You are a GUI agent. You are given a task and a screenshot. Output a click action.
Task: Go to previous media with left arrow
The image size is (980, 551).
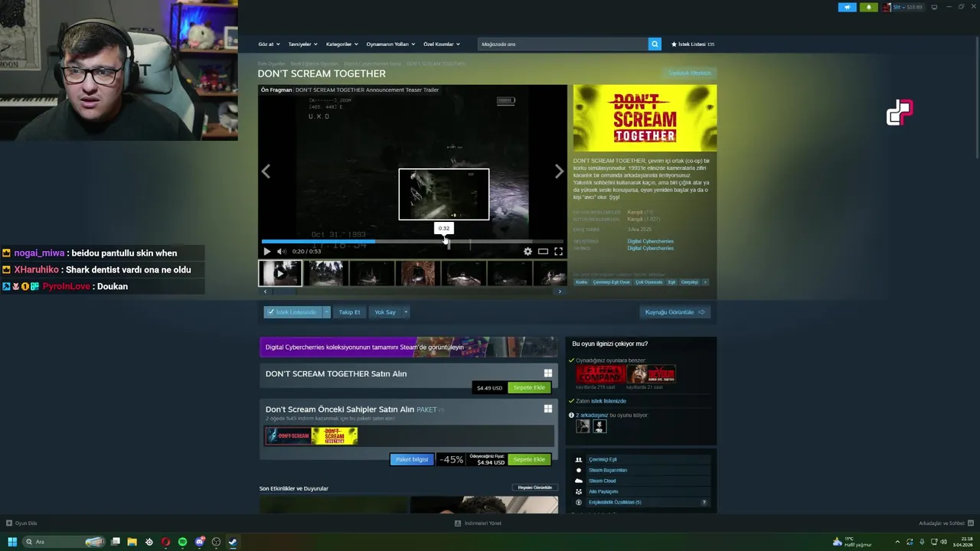266,172
